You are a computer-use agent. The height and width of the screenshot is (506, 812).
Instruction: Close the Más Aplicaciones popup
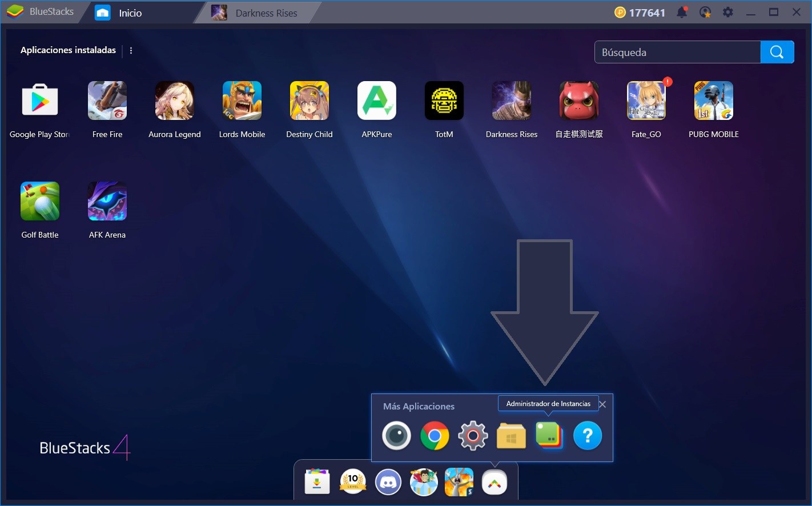[x=602, y=404]
